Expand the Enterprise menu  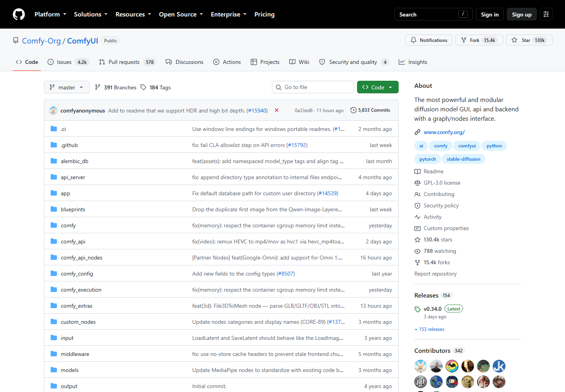coord(228,14)
